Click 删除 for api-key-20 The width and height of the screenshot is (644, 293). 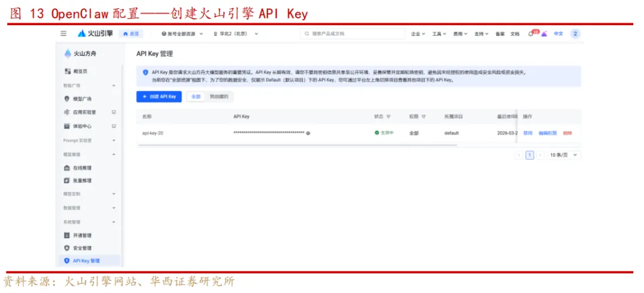click(568, 133)
